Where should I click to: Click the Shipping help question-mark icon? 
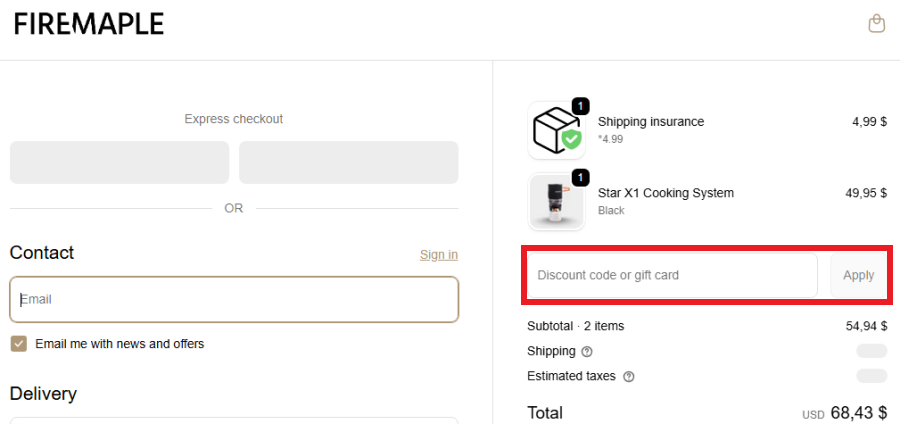pyautogui.click(x=587, y=352)
